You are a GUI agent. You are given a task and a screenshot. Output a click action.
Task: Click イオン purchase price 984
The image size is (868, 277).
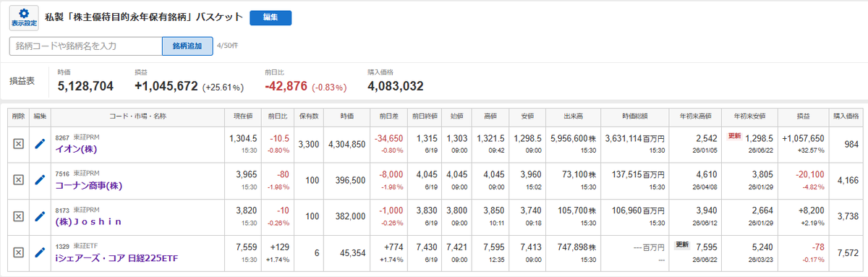click(x=851, y=144)
